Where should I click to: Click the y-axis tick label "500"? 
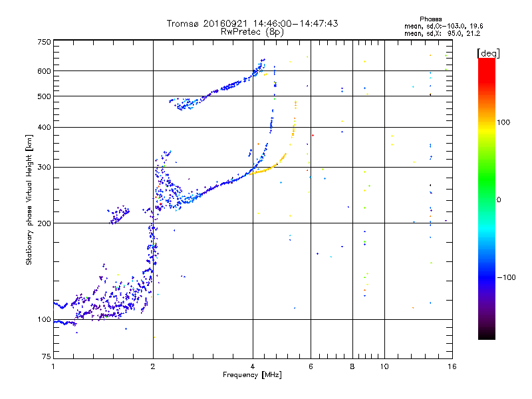click(x=44, y=96)
